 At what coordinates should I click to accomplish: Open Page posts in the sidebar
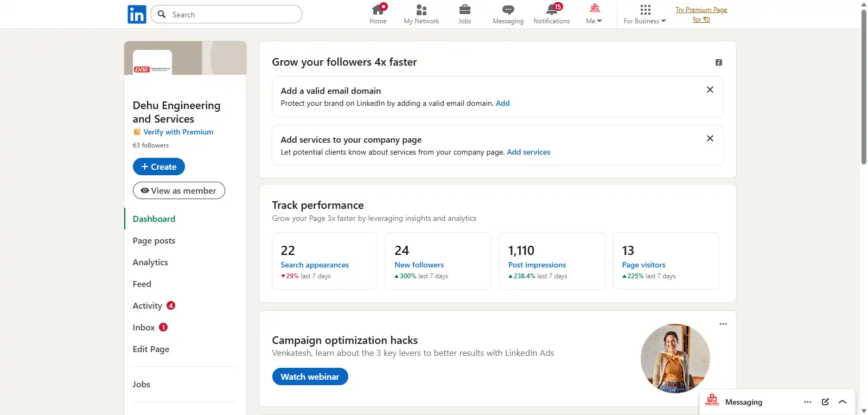tap(154, 240)
